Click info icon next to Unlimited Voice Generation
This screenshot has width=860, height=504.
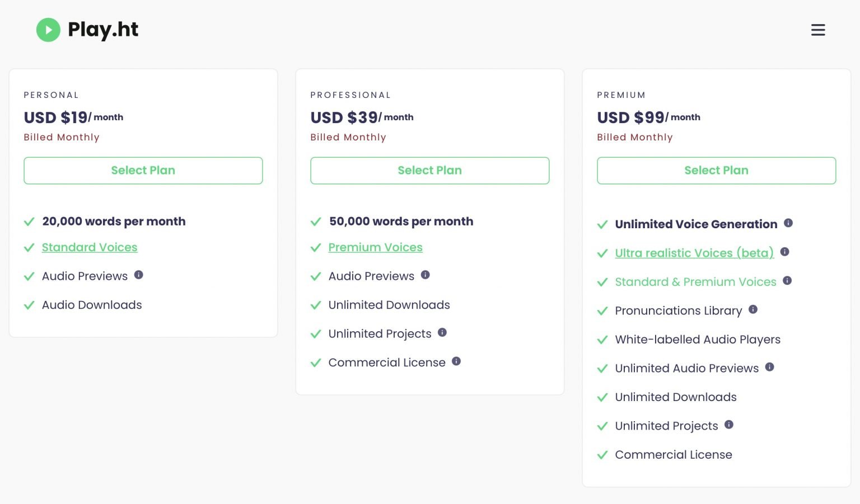(788, 223)
